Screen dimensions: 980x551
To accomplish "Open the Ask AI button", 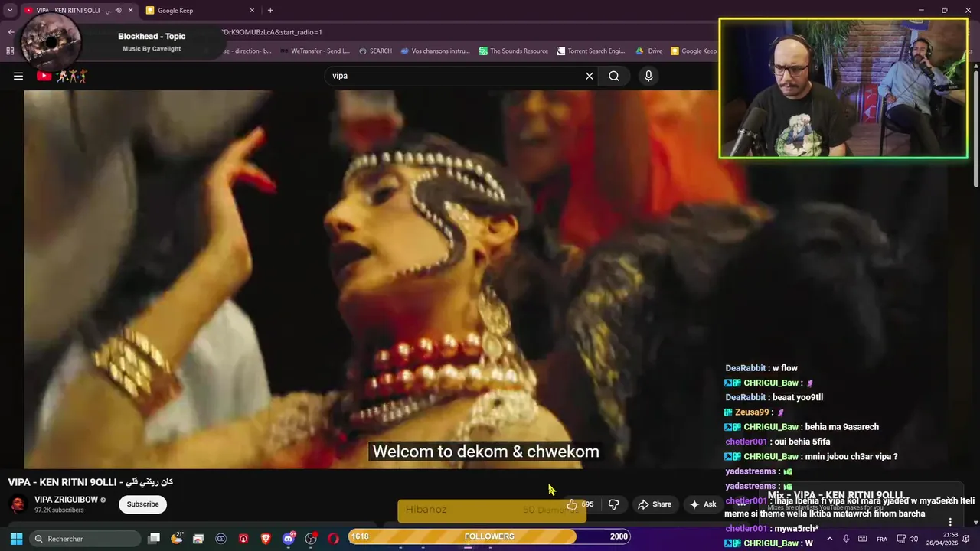I will coord(703,504).
